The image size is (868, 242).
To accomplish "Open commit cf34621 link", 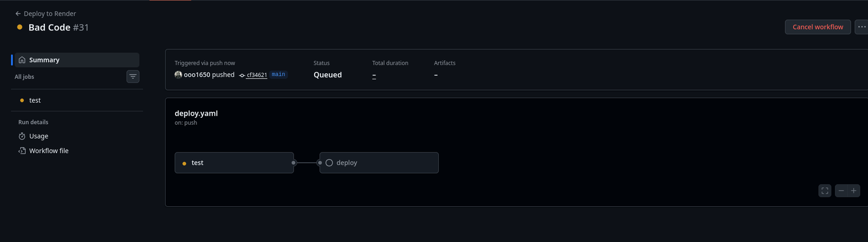I will (257, 75).
